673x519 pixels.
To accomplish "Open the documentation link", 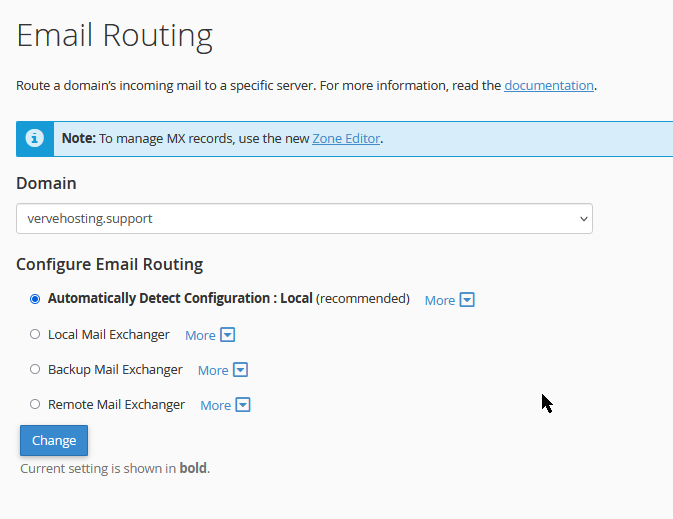I will [549, 85].
